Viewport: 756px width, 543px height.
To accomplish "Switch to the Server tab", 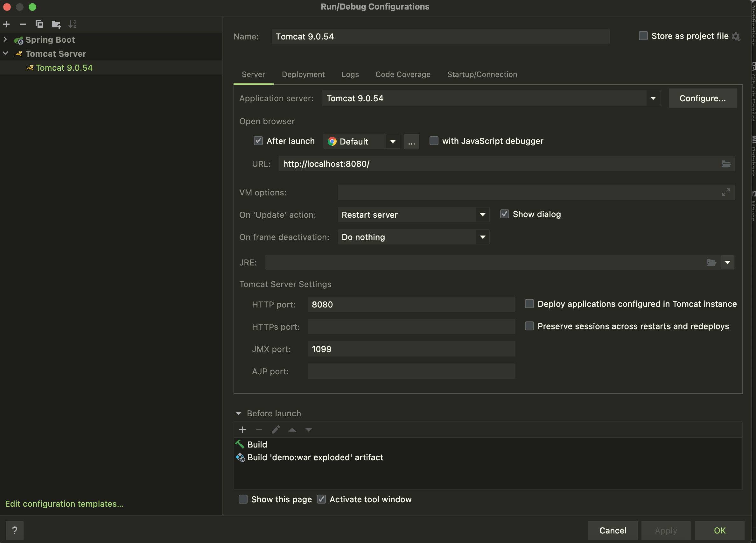I will pos(253,74).
